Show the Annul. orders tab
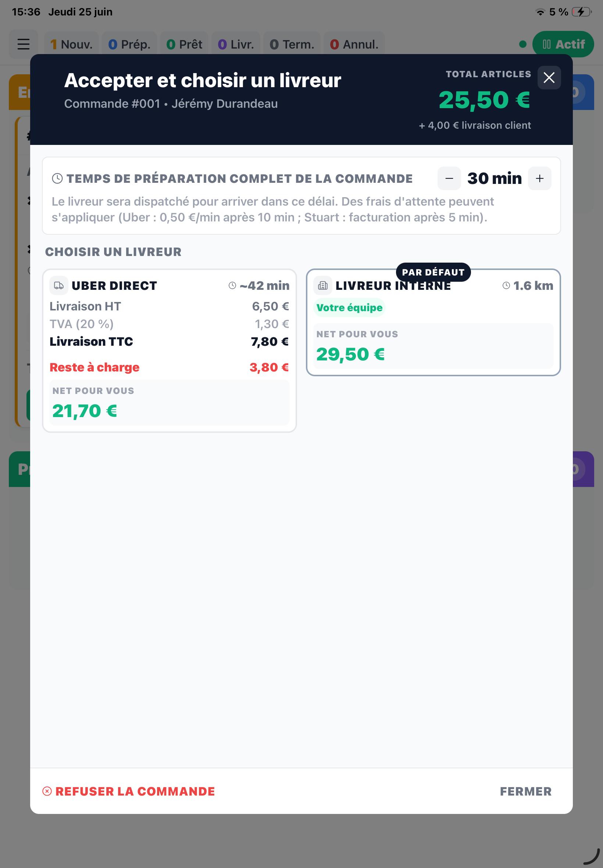This screenshot has height=868, width=603. 354,45
